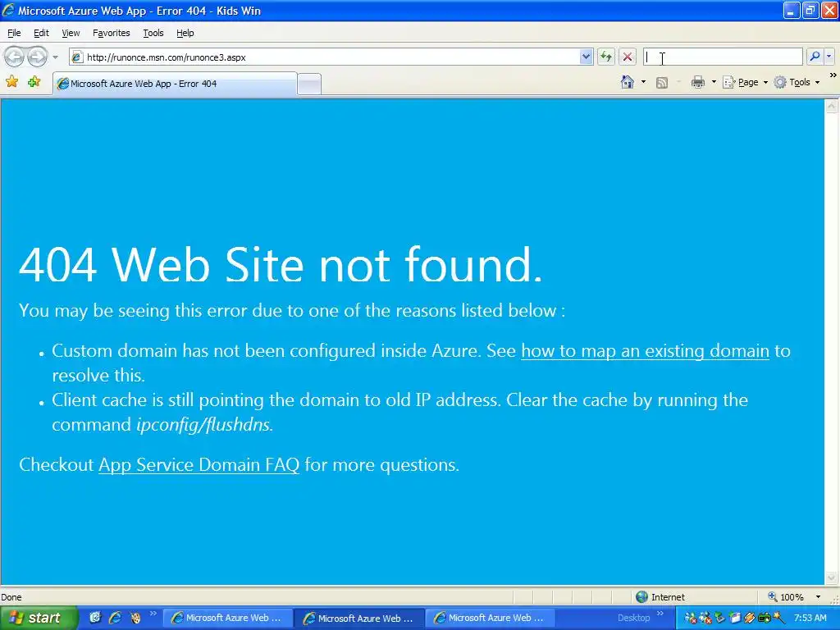Image resolution: width=840 pixels, height=630 pixels.
Task: Open the Windows Start button
Action: tap(39, 618)
